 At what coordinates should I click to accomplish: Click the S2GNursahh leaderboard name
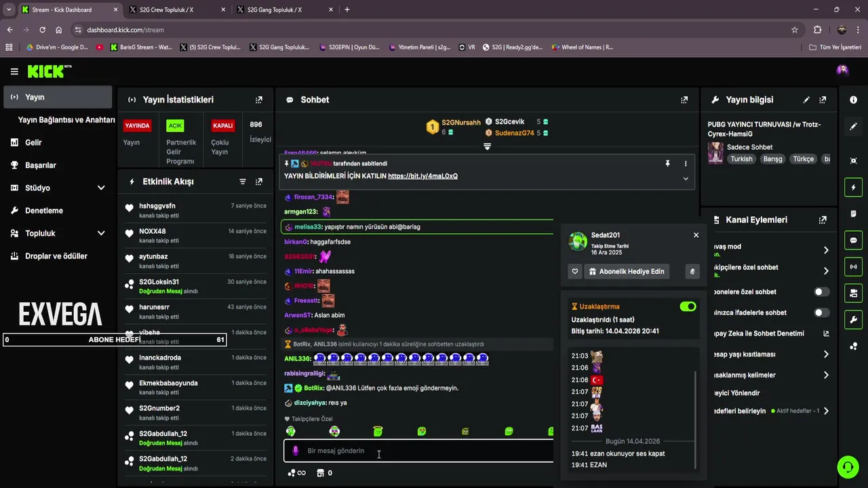pyautogui.click(x=461, y=123)
